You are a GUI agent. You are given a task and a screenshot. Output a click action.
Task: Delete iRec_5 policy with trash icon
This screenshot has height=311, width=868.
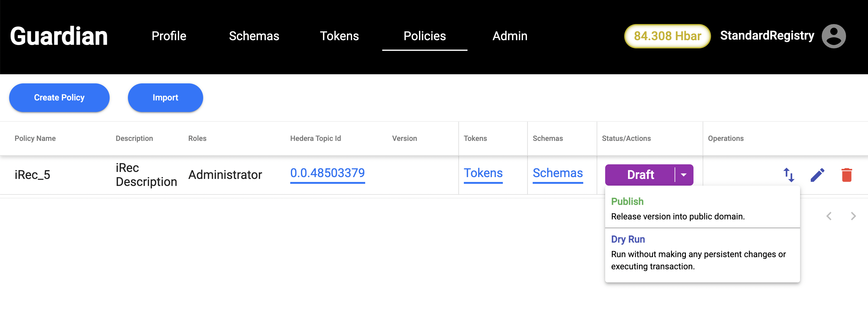tap(846, 175)
